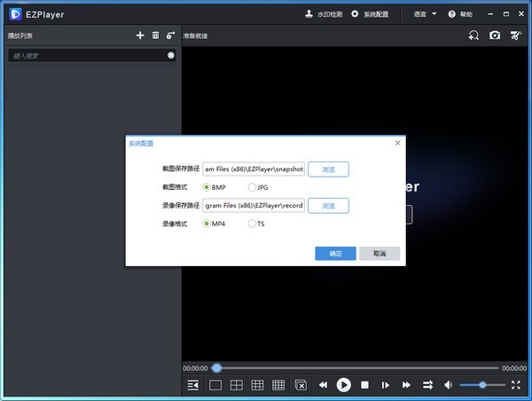
Task: Select the four-window split layout icon
Action: click(x=236, y=385)
